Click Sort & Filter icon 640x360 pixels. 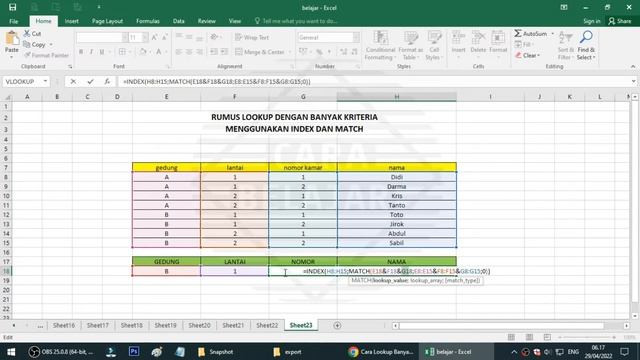pos(566,38)
